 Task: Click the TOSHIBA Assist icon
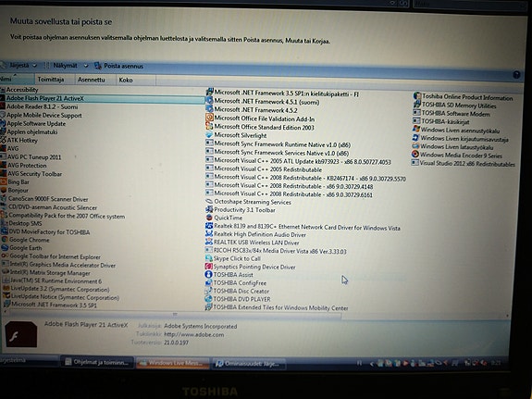(x=209, y=274)
